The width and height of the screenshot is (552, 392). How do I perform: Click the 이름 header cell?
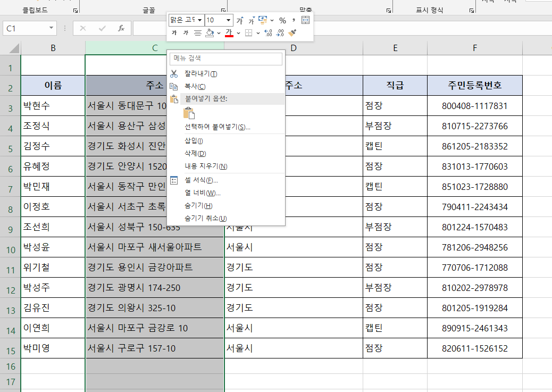pyautogui.click(x=53, y=85)
